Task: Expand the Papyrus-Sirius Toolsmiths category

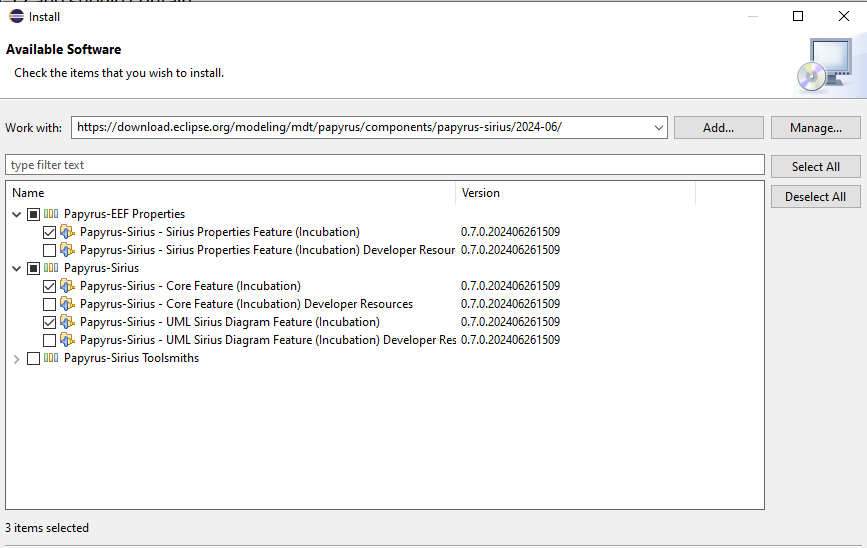Action: tap(16, 358)
